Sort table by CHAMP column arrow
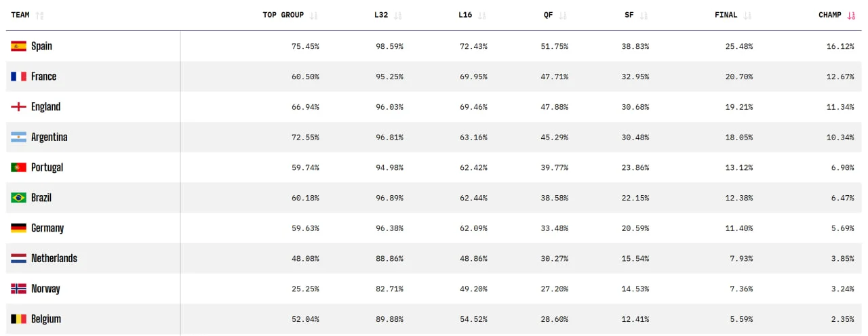 [851, 15]
